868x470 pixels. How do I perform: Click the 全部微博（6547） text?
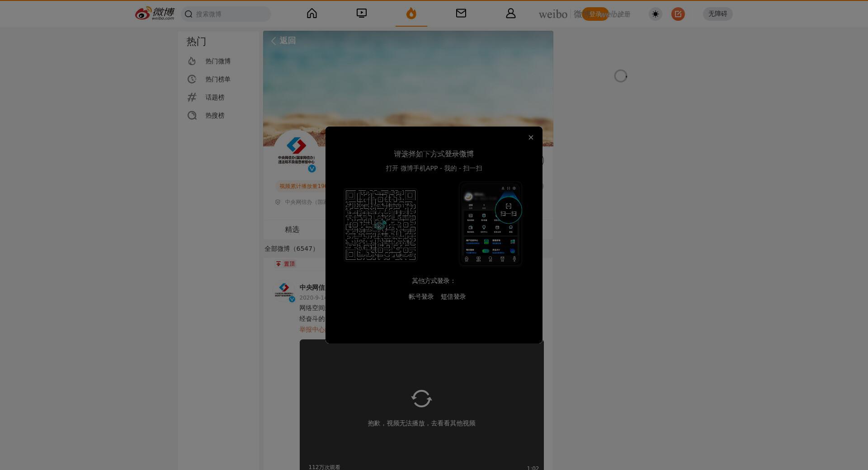pyautogui.click(x=292, y=249)
